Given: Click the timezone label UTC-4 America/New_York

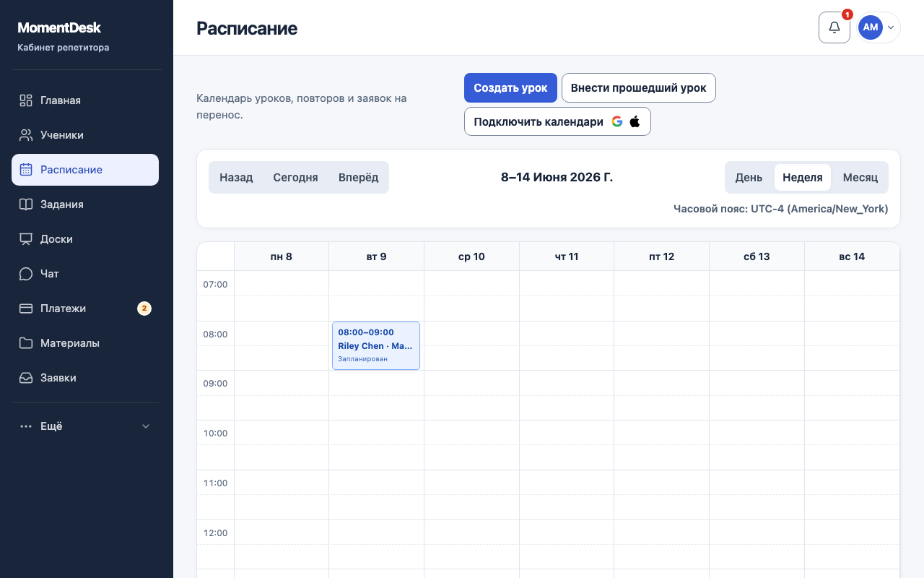Looking at the screenshot, I should [x=781, y=209].
